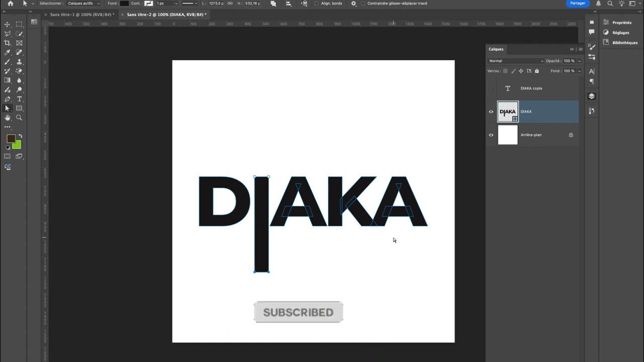Select the Blur drop tool
This screenshot has width=644, height=362.
19,80
